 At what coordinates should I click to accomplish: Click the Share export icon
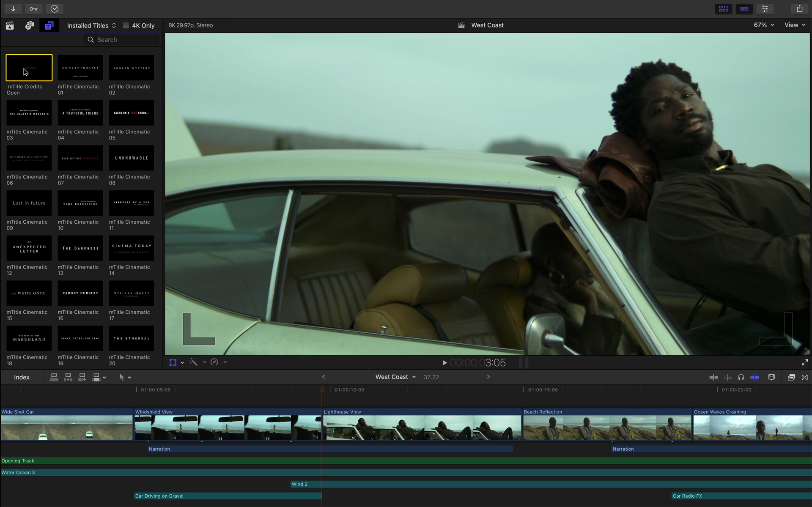(x=799, y=9)
